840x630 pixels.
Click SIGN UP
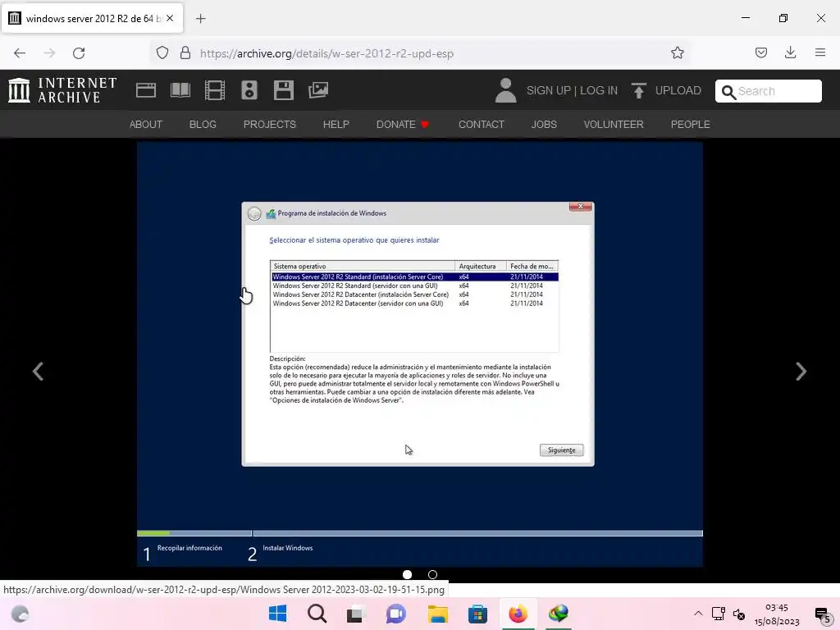(x=549, y=90)
